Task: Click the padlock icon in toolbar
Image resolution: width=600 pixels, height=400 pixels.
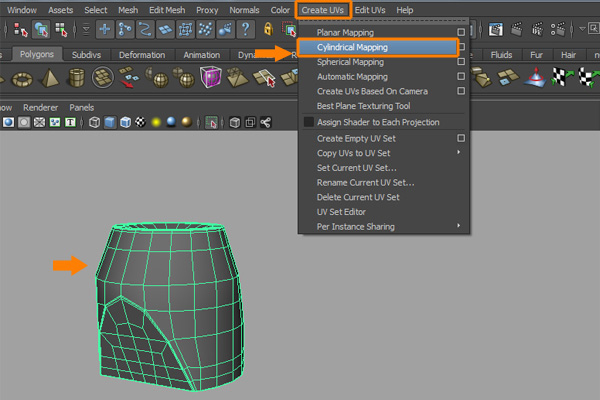Action: (268, 31)
